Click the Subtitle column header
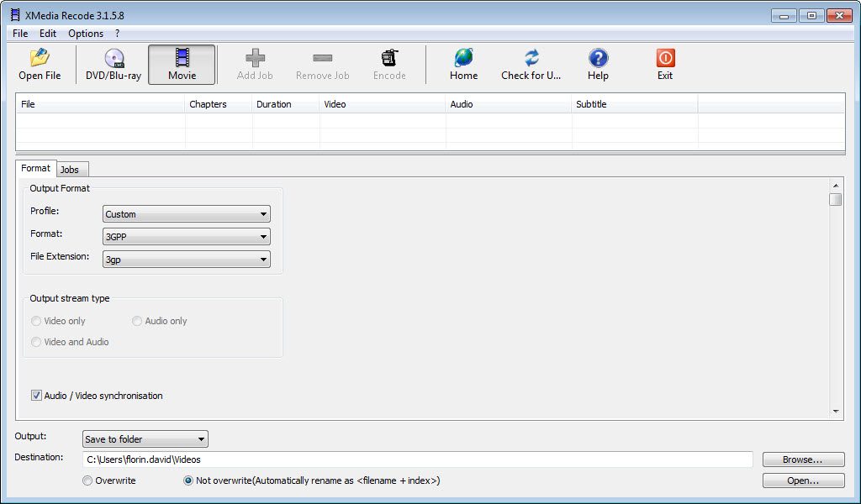861x504 pixels. (x=635, y=104)
